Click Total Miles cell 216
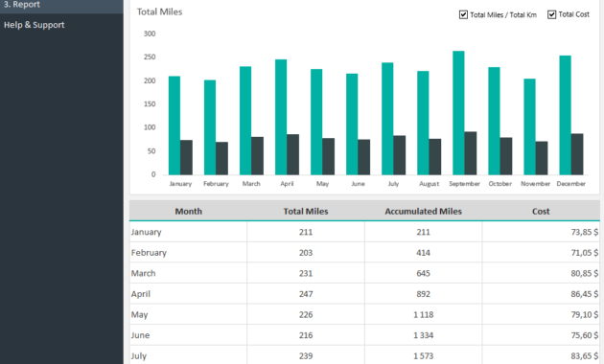604x364 pixels. pyautogui.click(x=306, y=335)
